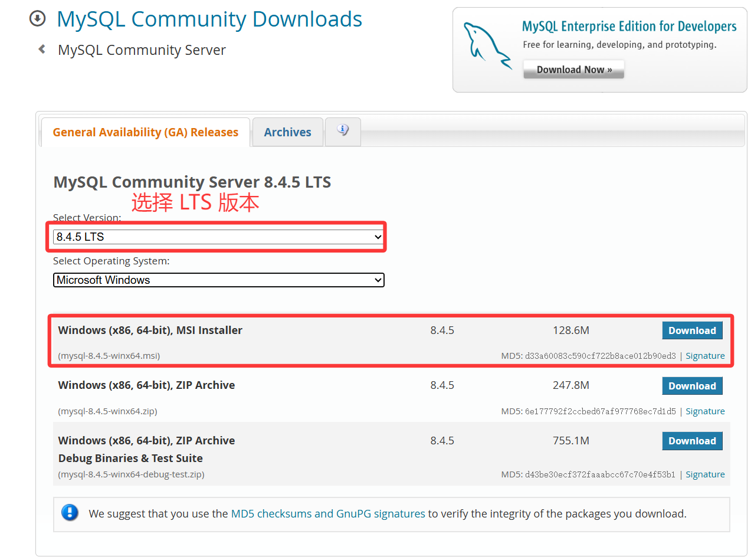Go back to MySQL Community Server link
751x560 pixels.
pyautogui.click(x=142, y=50)
